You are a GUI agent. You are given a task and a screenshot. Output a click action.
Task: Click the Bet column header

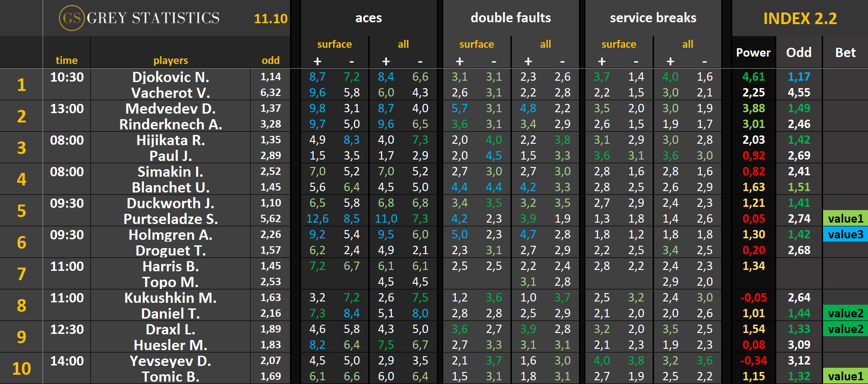[845, 52]
